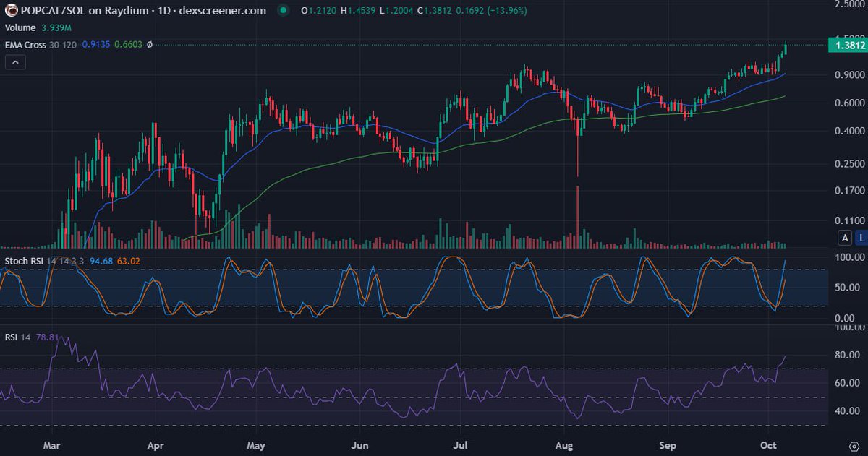This screenshot has width=868, height=456.
Task: Click the current price label 1.3812
Action: (x=847, y=45)
